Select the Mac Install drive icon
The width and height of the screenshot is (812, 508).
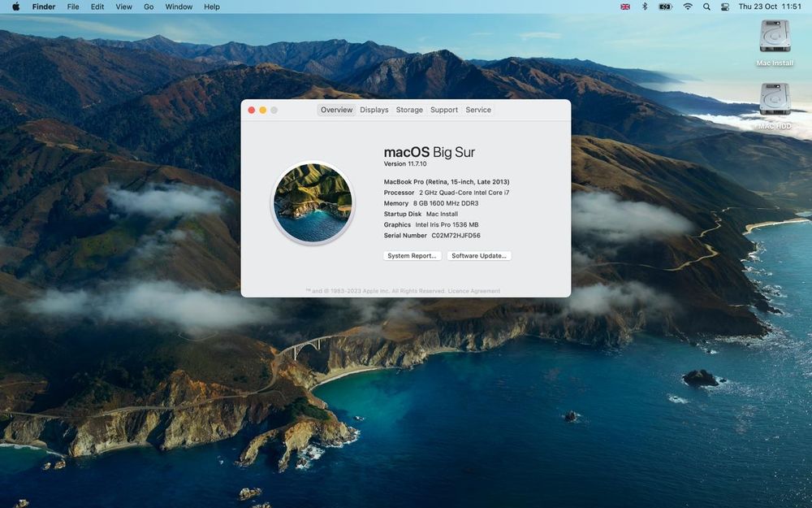[x=775, y=37]
